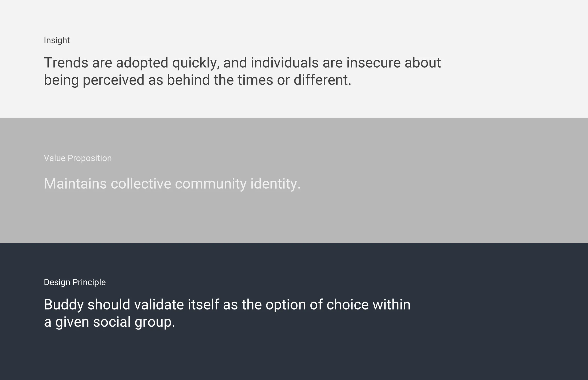Click the word "insecure" in the insight

[373, 62]
